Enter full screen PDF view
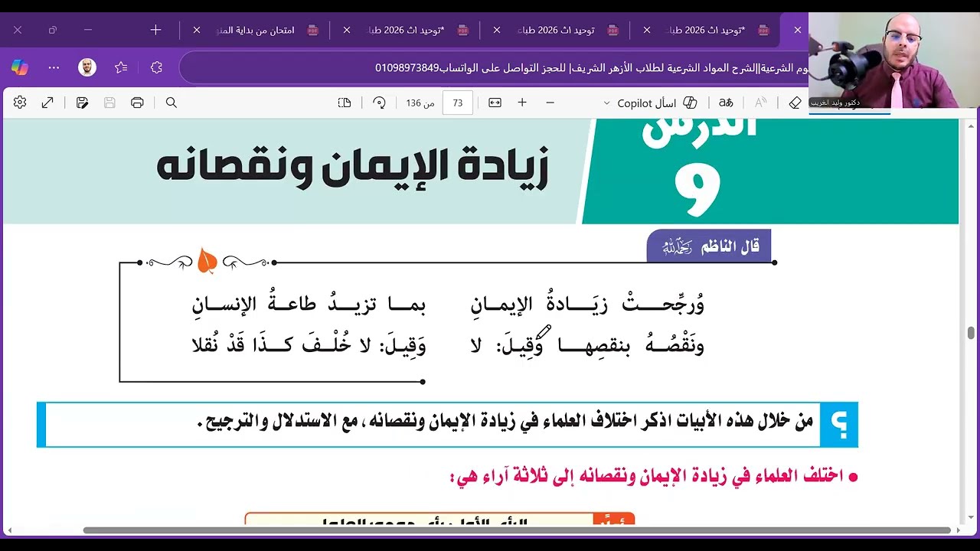This screenshot has width=980, height=551. (x=47, y=103)
